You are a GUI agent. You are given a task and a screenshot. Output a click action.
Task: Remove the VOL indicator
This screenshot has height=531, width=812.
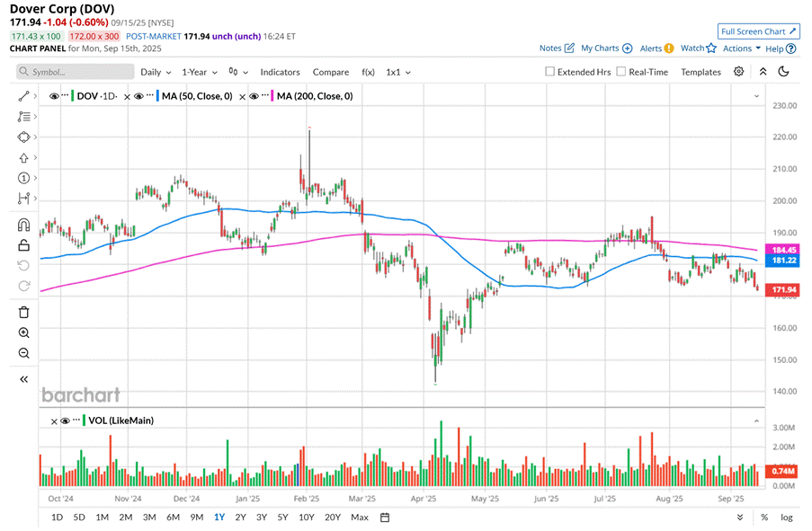coord(54,421)
